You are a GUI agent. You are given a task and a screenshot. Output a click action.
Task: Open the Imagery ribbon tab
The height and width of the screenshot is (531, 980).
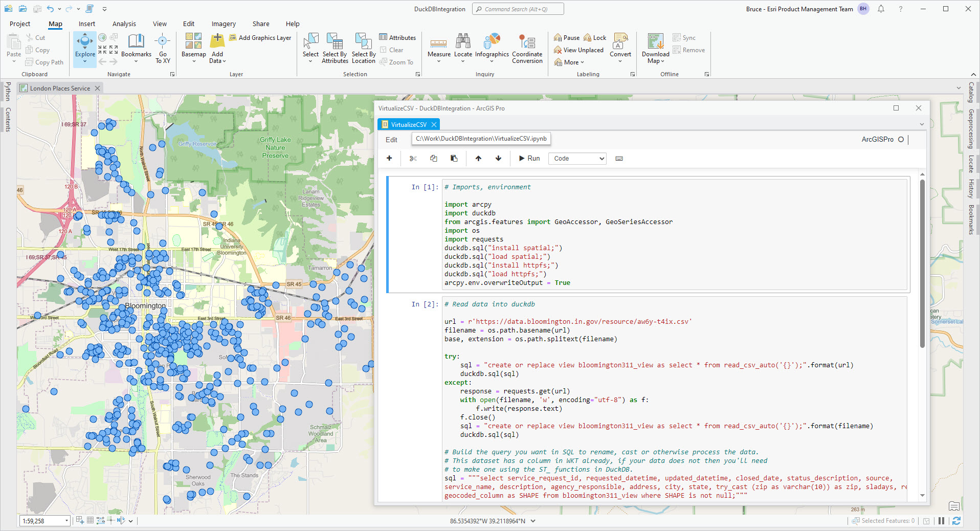coord(224,24)
